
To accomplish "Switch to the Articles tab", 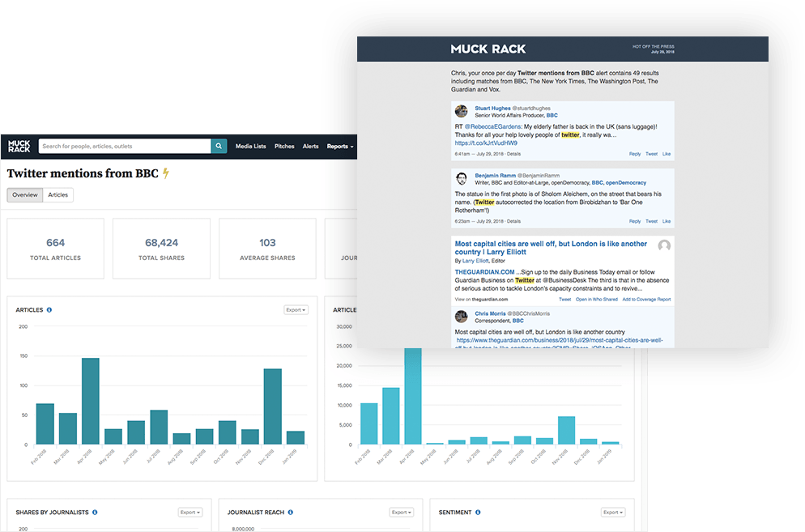I will pyautogui.click(x=57, y=194).
